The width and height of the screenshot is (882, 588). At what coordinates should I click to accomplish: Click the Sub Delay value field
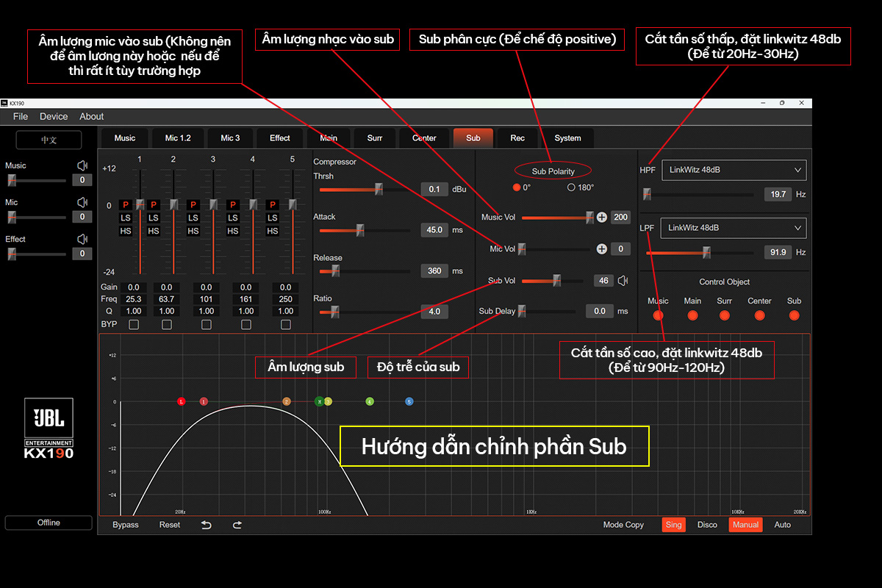pos(599,311)
